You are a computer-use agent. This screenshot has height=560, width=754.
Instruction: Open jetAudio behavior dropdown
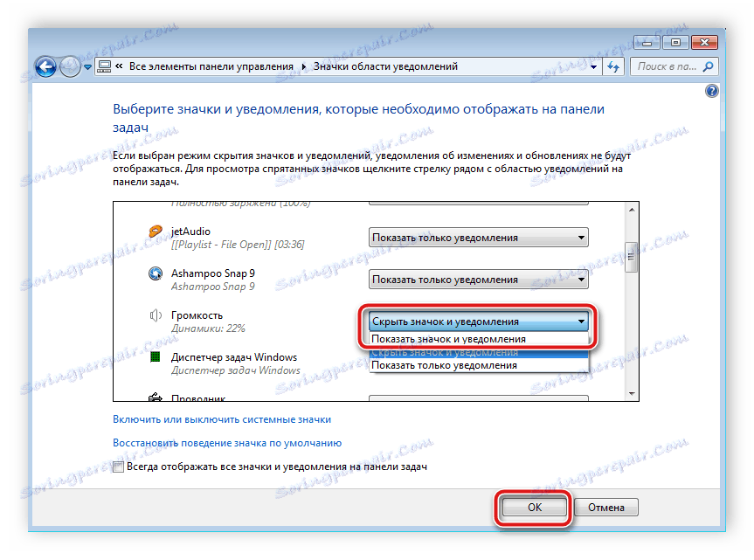pos(479,238)
